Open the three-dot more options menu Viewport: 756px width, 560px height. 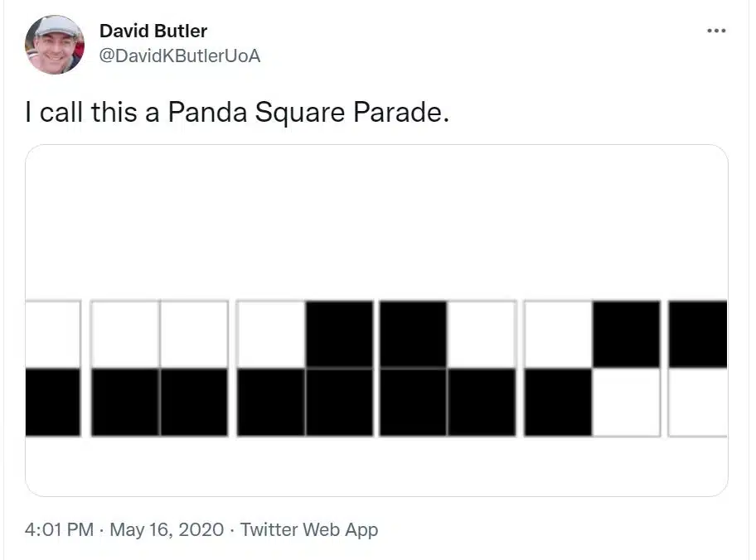coord(716,31)
